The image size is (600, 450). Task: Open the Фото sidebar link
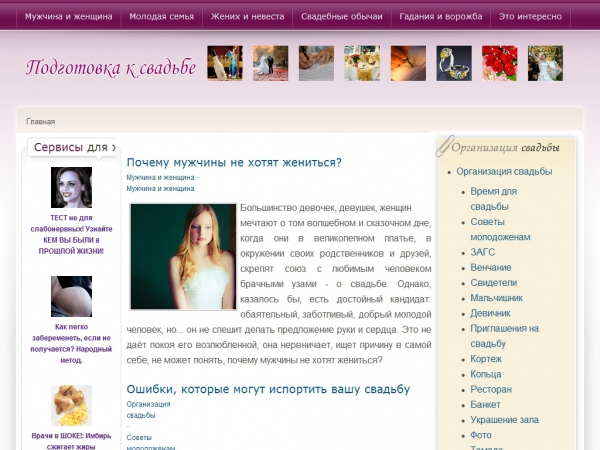pos(481,435)
